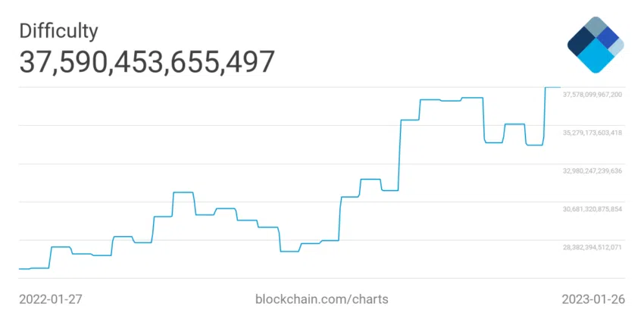
Task: Click the 37,578,099,967,200 y-axis label
Action: (x=592, y=95)
